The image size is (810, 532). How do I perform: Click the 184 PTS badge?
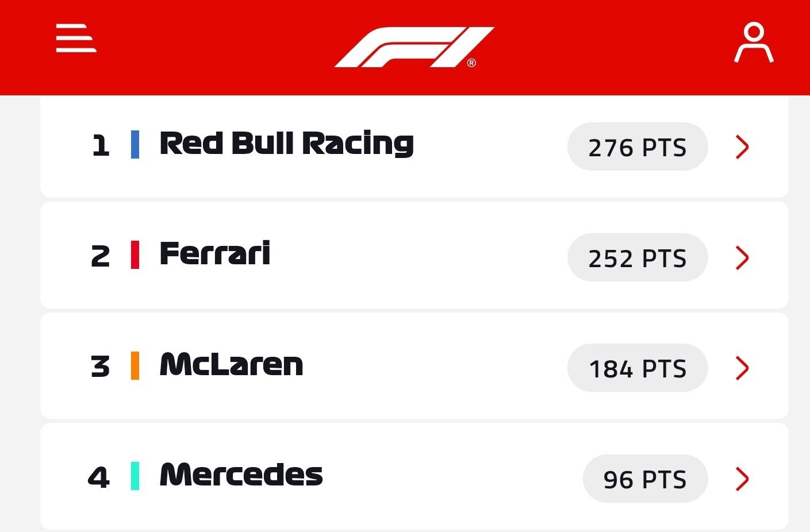(638, 368)
